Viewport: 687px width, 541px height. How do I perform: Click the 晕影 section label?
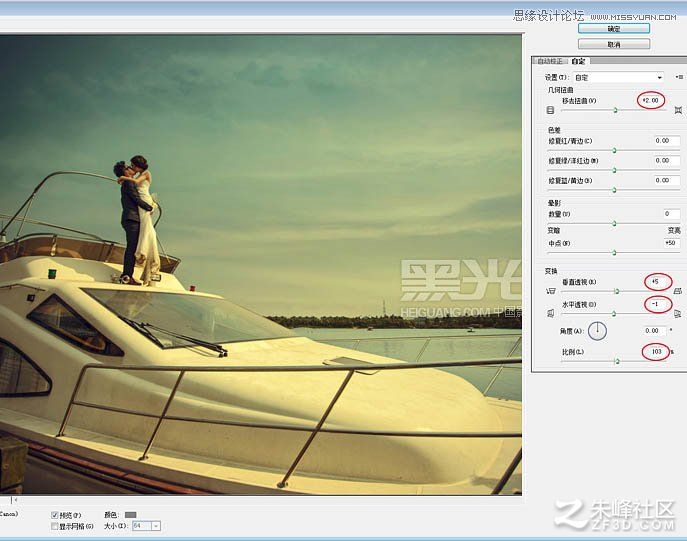coord(554,203)
